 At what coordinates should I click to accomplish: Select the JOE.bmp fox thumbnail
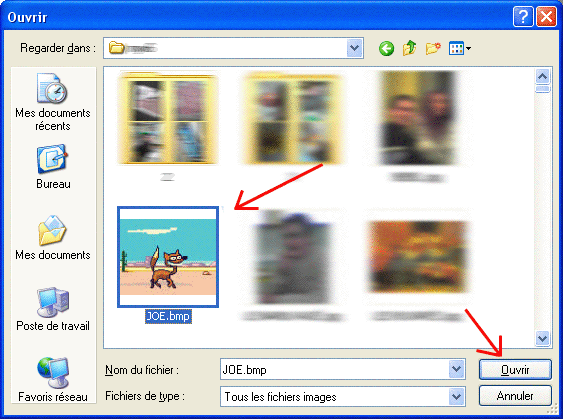pos(168,257)
